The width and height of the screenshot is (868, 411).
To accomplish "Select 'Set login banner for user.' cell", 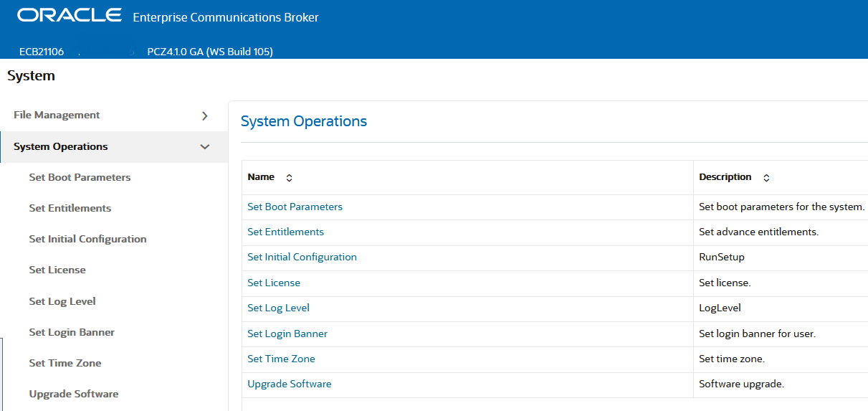I will tap(781, 334).
